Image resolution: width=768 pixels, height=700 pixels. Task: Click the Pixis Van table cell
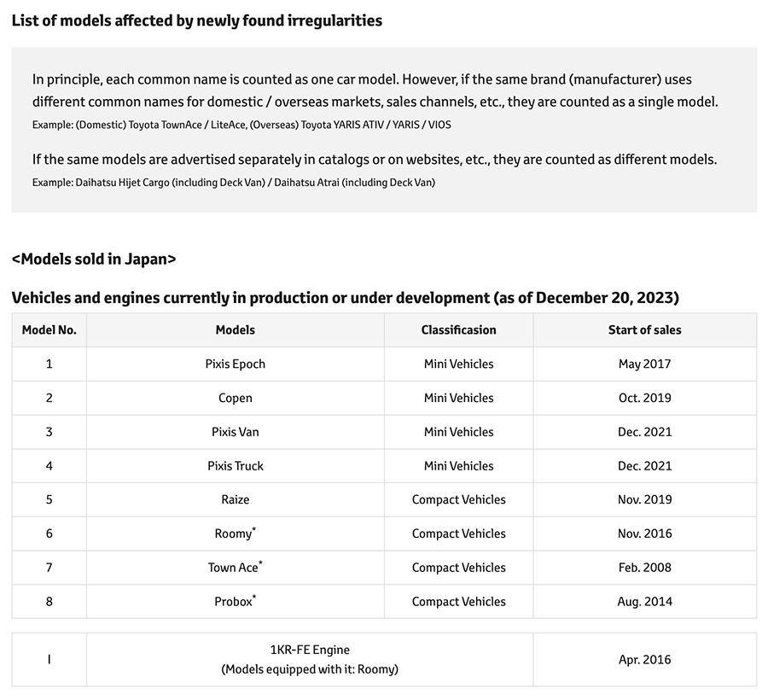[x=235, y=432]
